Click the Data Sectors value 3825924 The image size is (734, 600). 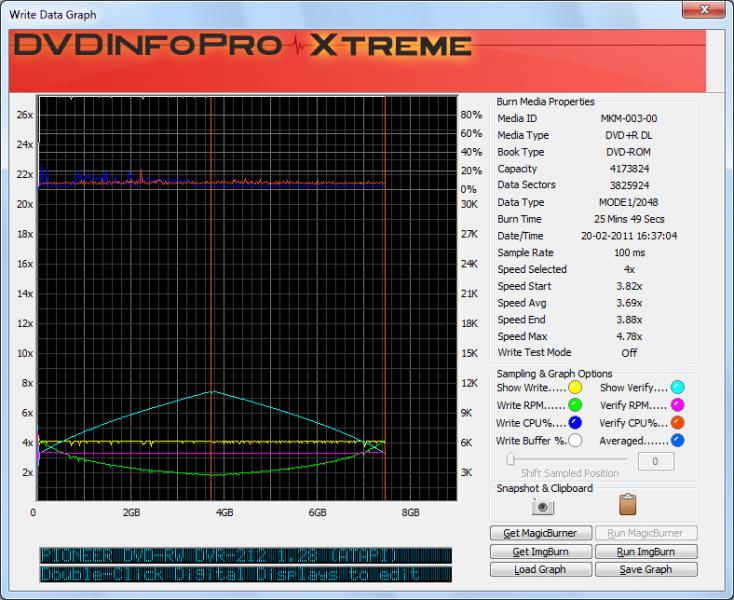(x=629, y=185)
